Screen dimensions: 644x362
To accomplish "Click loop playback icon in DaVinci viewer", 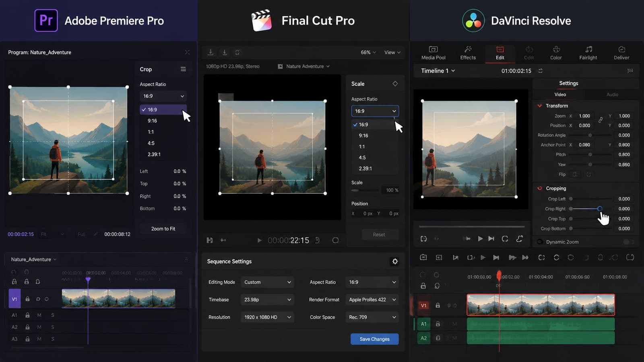I will [x=505, y=239].
